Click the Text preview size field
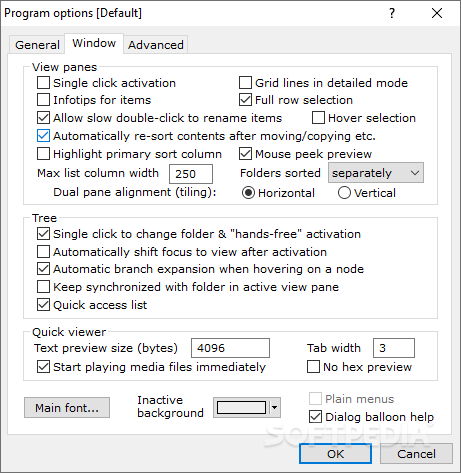The height and width of the screenshot is (473, 461). click(230, 348)
